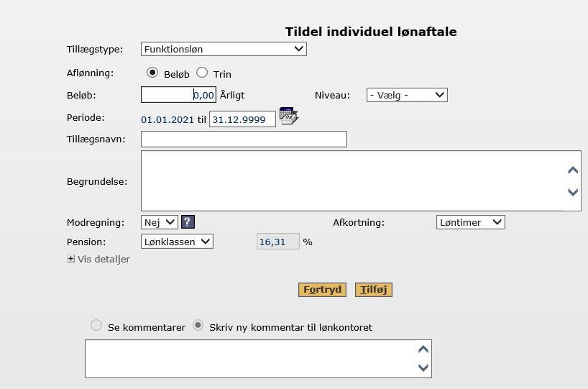Open the Tillægstype Funktionsløn dropdown
Image resolution: width=588 pixels, height=389 pixels.
(x=224, y=49)
